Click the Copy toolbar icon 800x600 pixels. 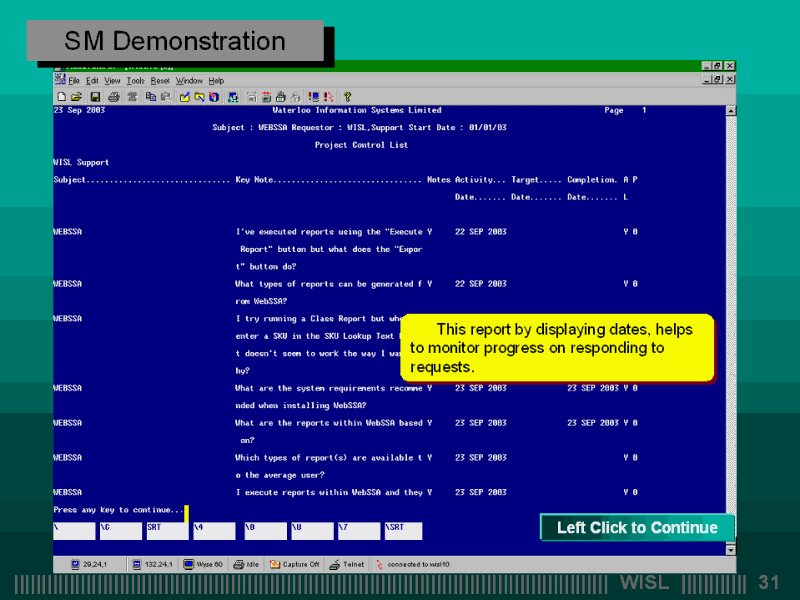(149, 97)
